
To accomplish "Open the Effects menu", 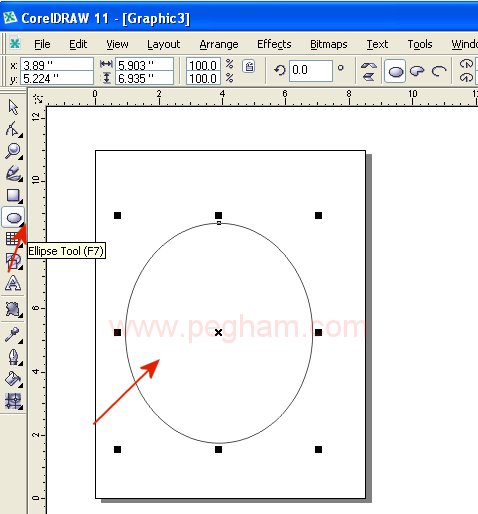I will click(274, 44).
